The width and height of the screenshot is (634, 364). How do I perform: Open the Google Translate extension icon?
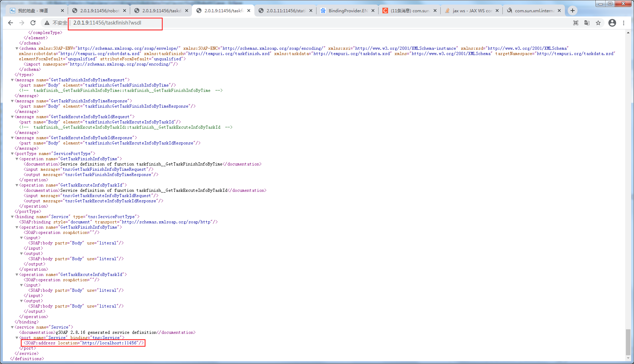pos(587,23)
